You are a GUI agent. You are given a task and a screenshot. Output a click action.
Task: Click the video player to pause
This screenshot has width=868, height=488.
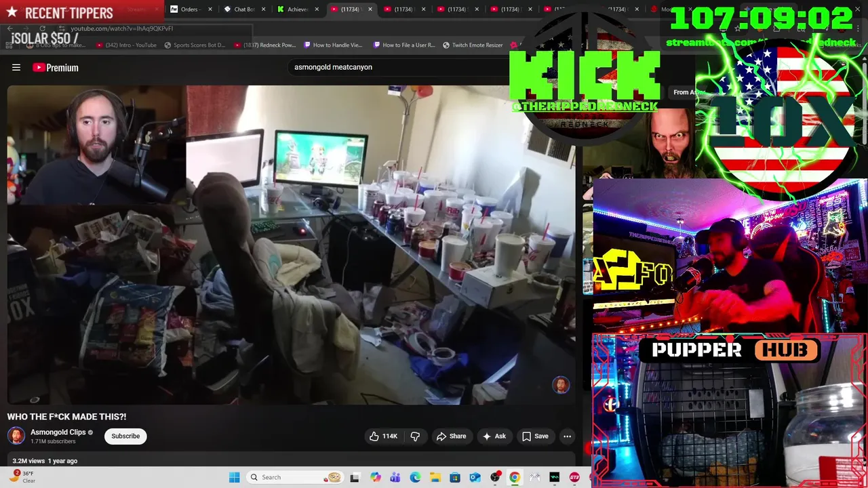pyautogui.click(x=292, y=244)
